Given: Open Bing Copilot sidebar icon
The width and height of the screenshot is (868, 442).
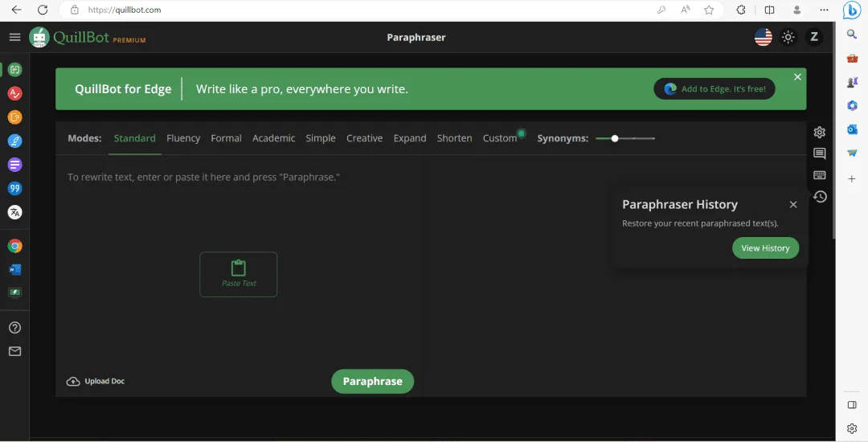Looking at the screenshot, I should tap(852, 10).
